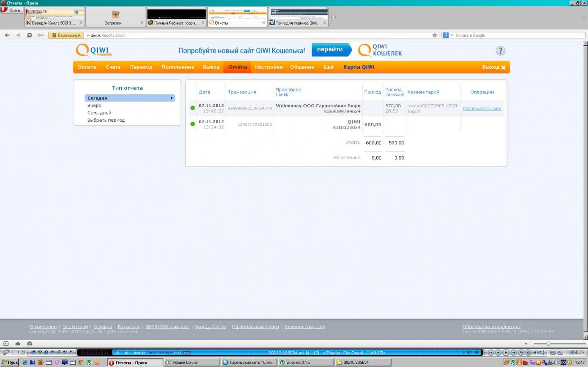Click the Выход logout button
Viewport: 588px width, 367px height.
(x=494, y=67)
